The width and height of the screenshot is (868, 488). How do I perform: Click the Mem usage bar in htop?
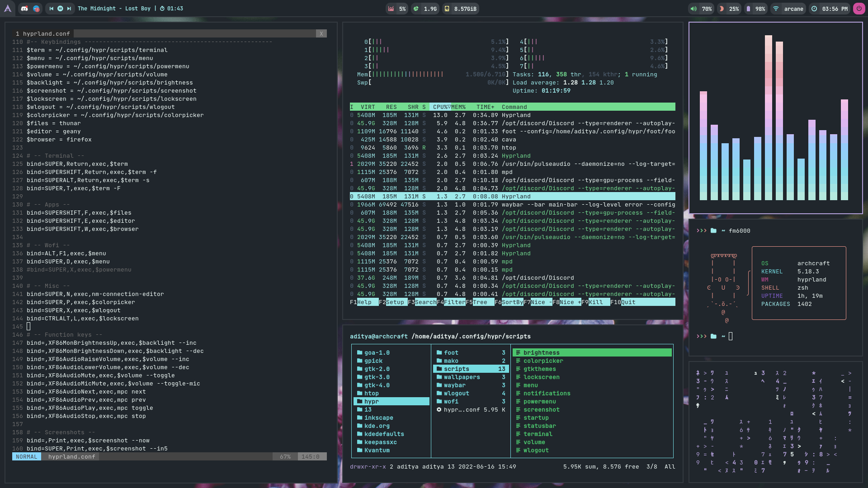coord(433,75)
